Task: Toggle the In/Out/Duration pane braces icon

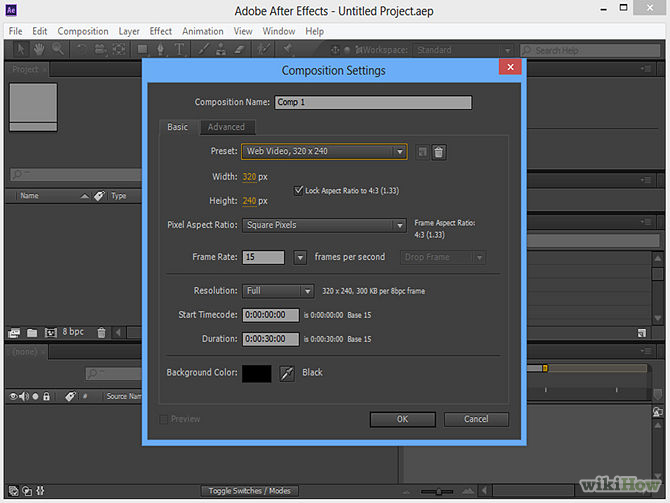Action: [40, 491]
